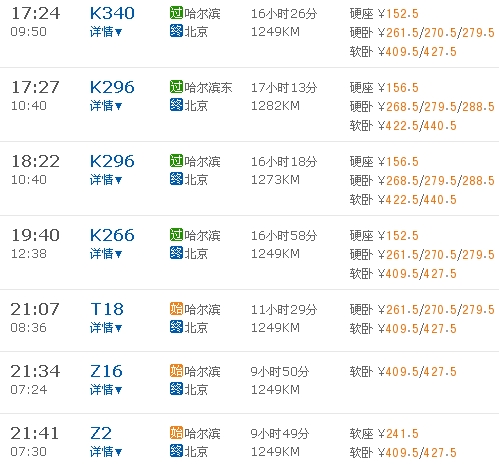
Task: Open train number K266 link
Action: (x=112, y=235)
